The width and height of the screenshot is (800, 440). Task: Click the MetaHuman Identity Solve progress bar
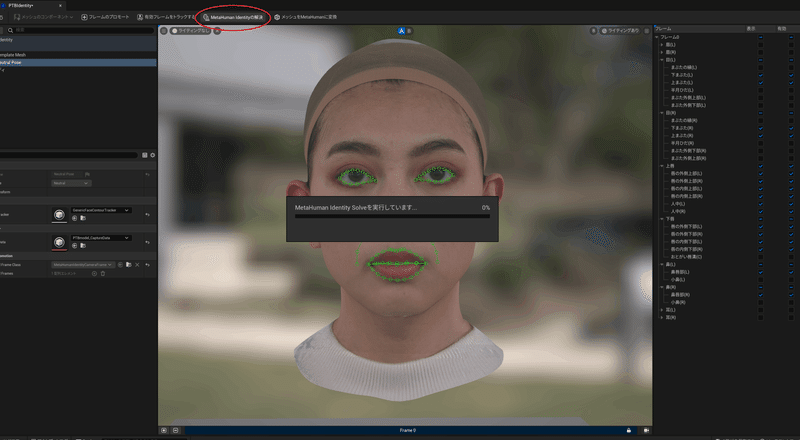pyautogui.click(x=392, y=216)
